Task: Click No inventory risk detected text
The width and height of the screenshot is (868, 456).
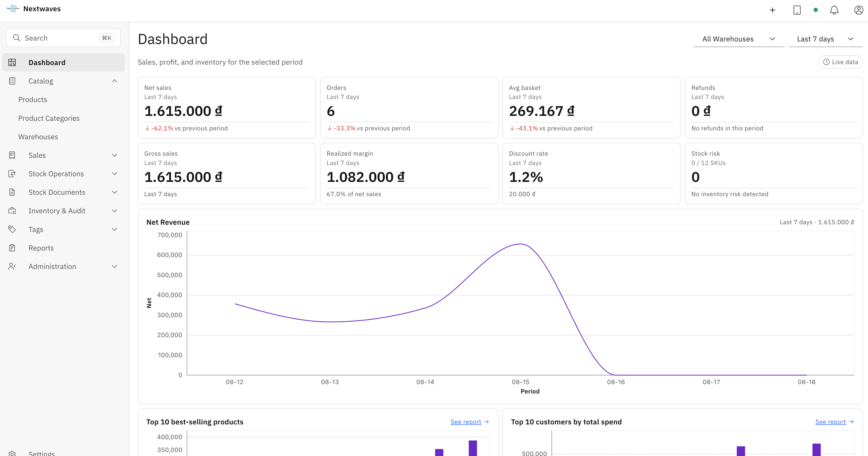Action: point(730,194)
